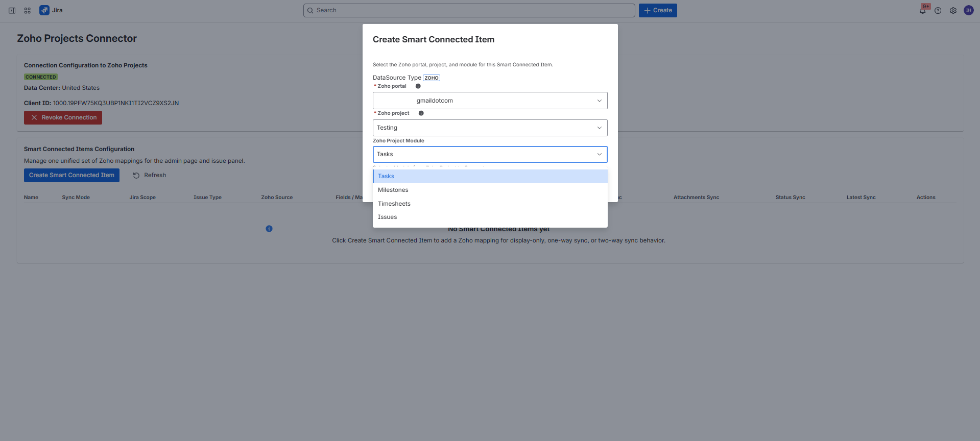Open the app switcher grid icon

(x=28, y=10)
